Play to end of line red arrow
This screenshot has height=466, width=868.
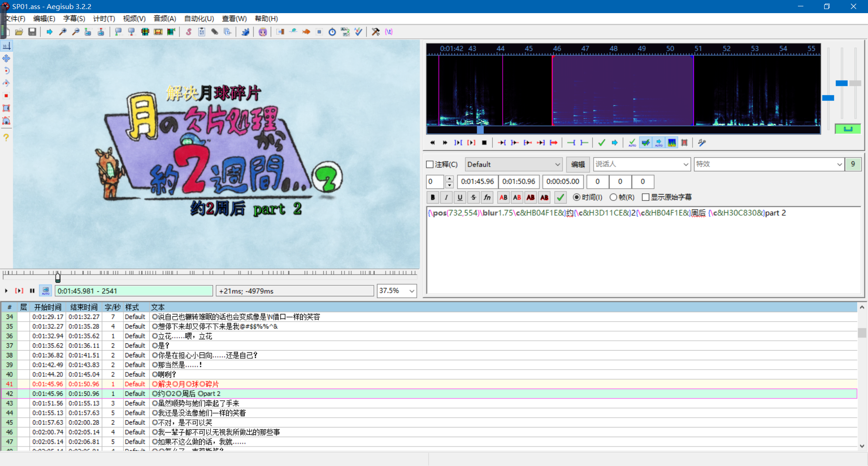pos(554,143)
